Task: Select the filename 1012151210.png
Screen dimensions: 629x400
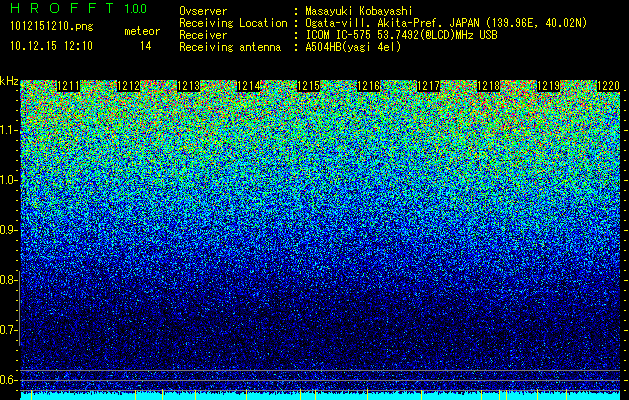Action: 52,27
